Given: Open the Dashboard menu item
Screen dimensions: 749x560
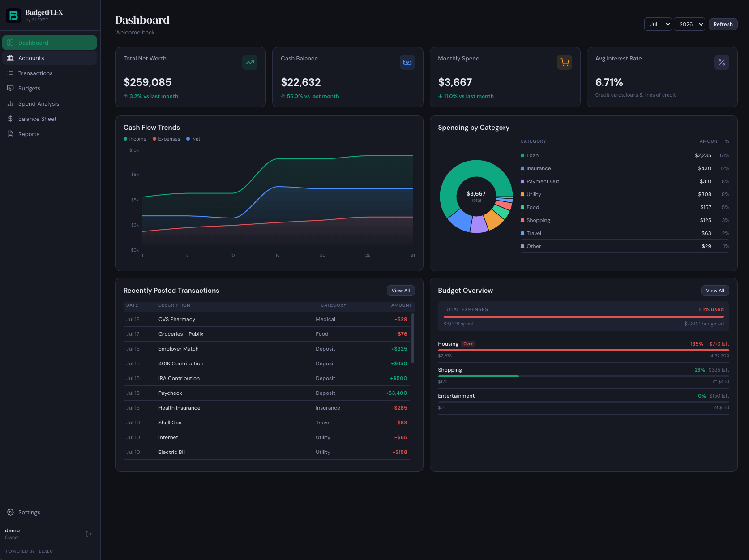Looking at the screenshot, I should (49, 43).
